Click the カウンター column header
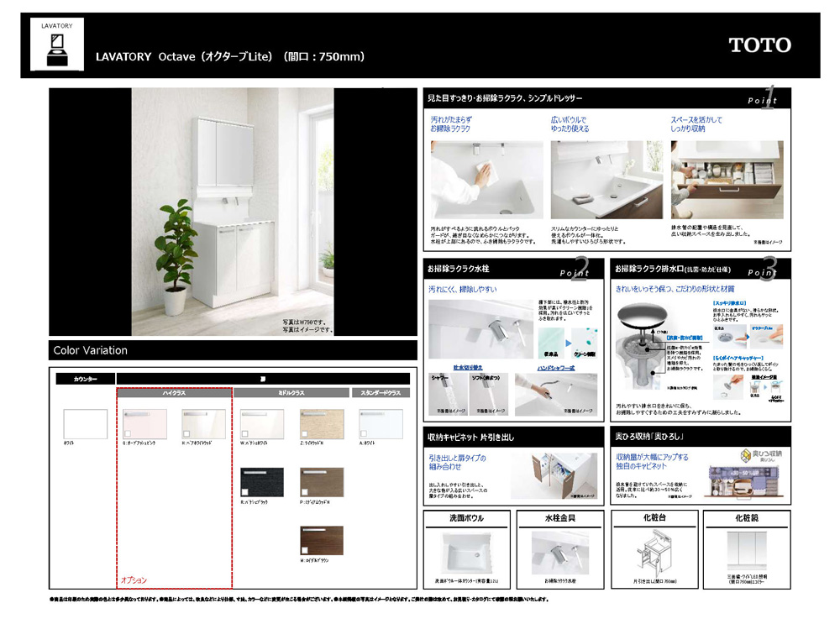The height and width of the screenshot is (624, 840). 85,379
